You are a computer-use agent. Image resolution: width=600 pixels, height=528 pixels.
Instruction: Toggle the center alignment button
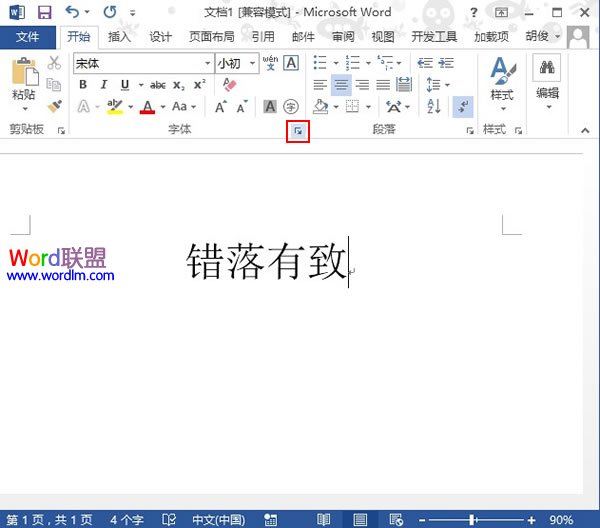pyautogui.click(x=341, y=85)
